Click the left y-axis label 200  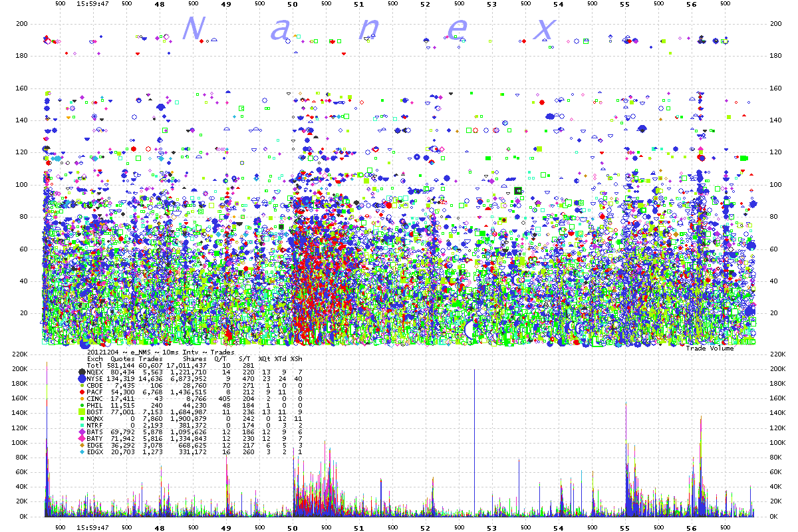(21, 23)
